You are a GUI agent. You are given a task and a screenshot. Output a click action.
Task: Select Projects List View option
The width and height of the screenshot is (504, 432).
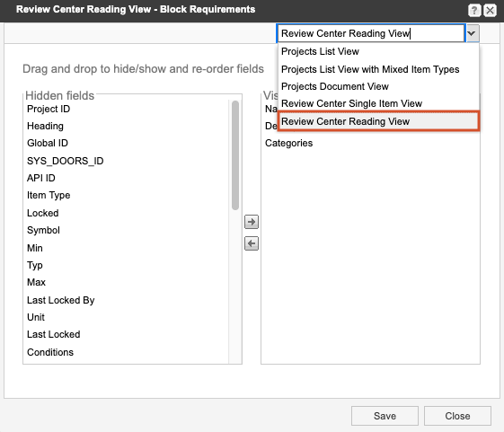378,51
